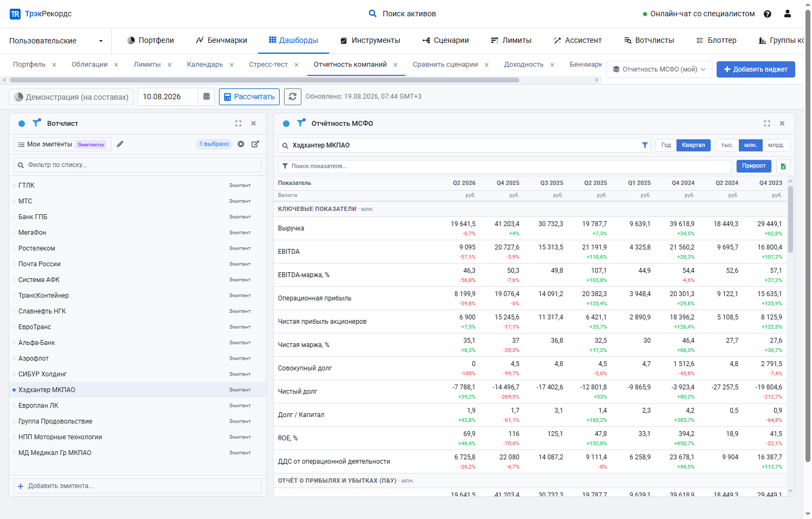Open the Ассистент section
The width and height of the screenshot is (812, 519).
coord(577,41)
